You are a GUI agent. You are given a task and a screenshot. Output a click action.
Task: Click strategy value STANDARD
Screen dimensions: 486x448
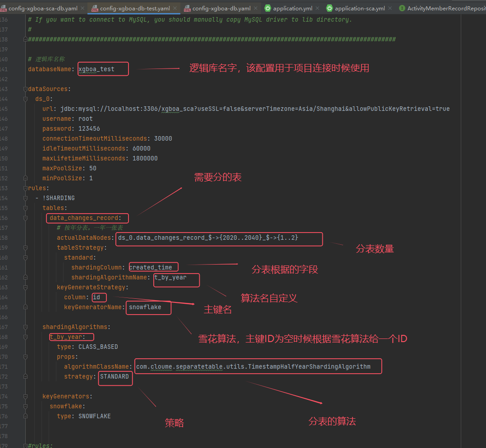click(115, 377)
